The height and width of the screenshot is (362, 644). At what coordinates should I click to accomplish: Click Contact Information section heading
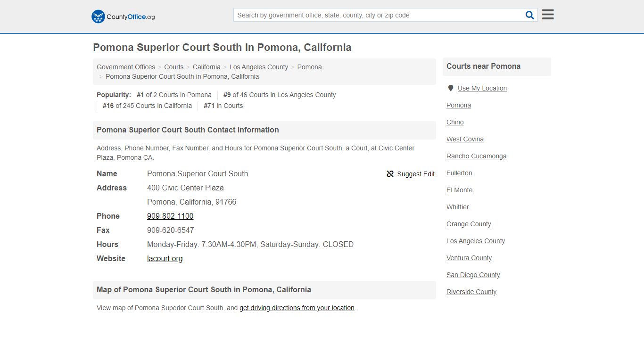(x=188, y=130)
